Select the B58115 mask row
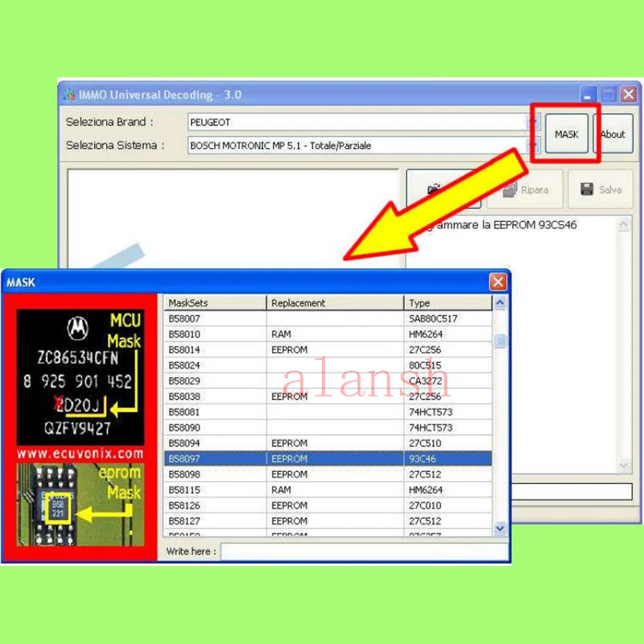This screenshot has height=644, width=644. (328, 489)
